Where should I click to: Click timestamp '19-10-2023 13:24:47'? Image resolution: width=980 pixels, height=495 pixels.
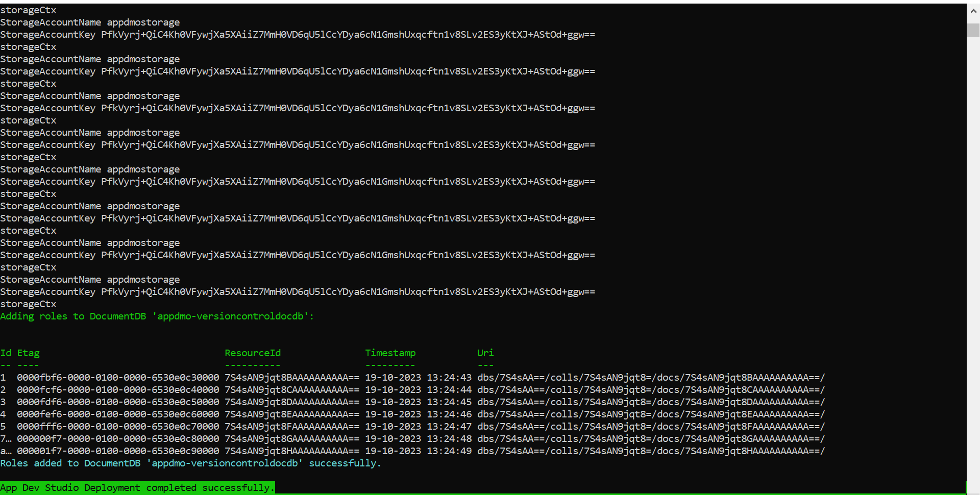(419, 427)
